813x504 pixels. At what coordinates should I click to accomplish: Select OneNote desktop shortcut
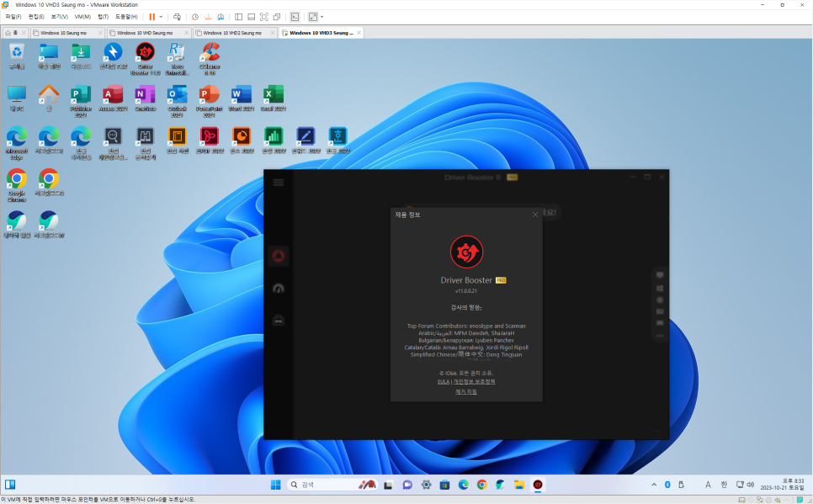coord(145,98)
